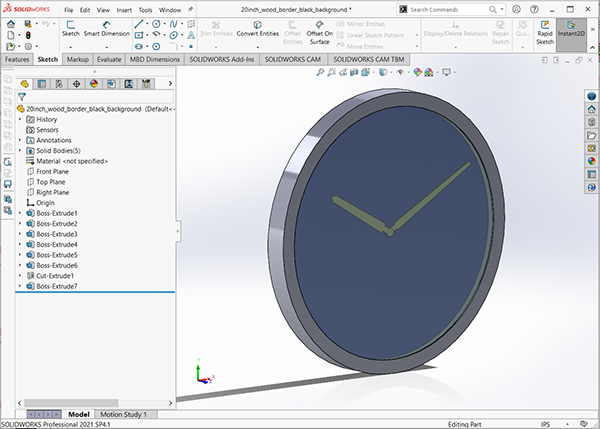Screen dimensions: 600x429
Task: Expand the Boss-Extrude1 feature node
Action: pyautogui.click(x=21, y=213)
